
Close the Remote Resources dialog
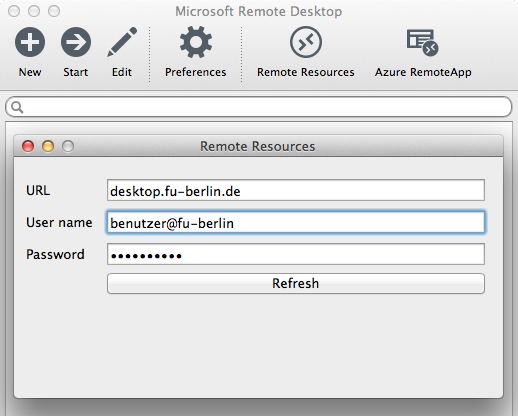pyautogui.click(x=28, y=146)
